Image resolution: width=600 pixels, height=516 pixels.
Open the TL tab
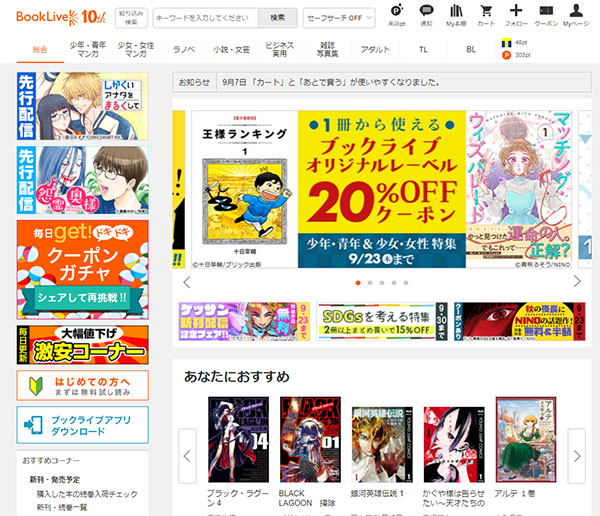[x=423, y=49]
